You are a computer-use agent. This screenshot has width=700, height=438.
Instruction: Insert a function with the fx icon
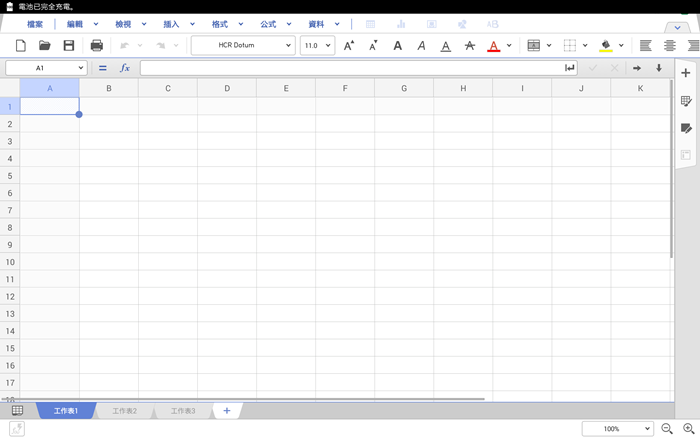[125, 68]
